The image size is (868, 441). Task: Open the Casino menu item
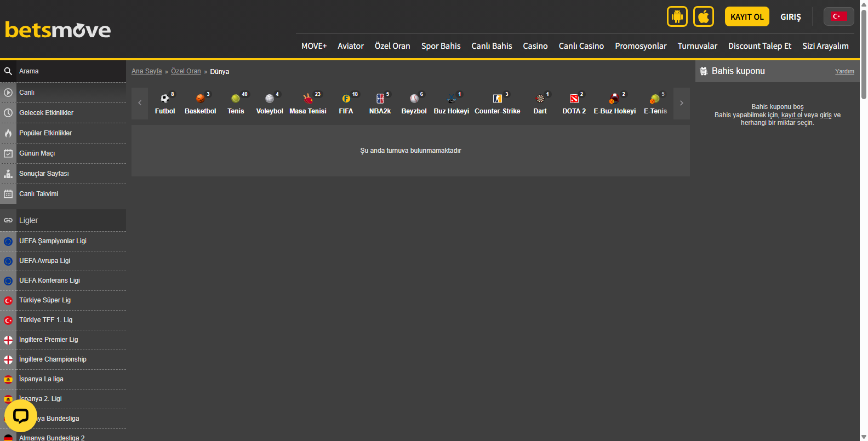[535, 46]
